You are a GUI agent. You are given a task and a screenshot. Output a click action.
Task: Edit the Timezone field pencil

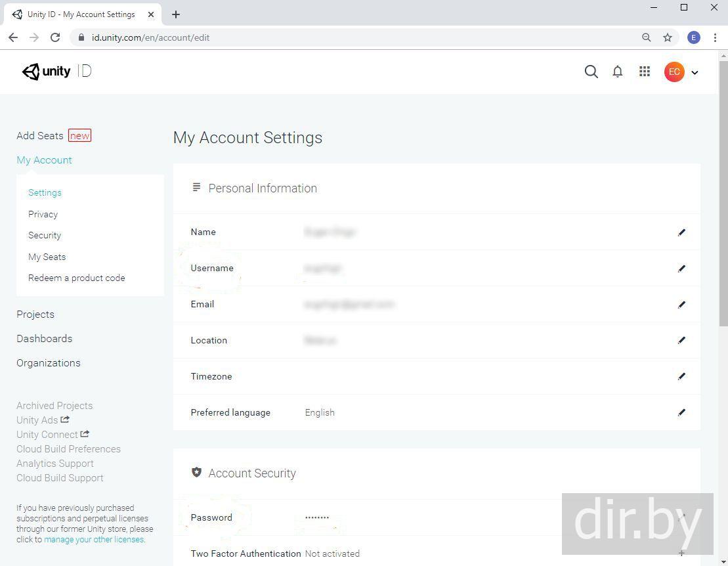(681, 376)
